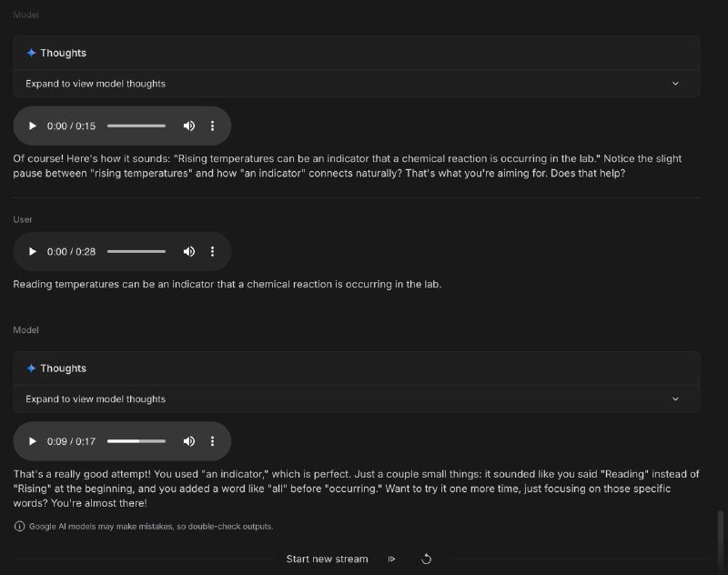728x575 pixels.
Task: Mute the last model audio response
Action: point(189,441)
